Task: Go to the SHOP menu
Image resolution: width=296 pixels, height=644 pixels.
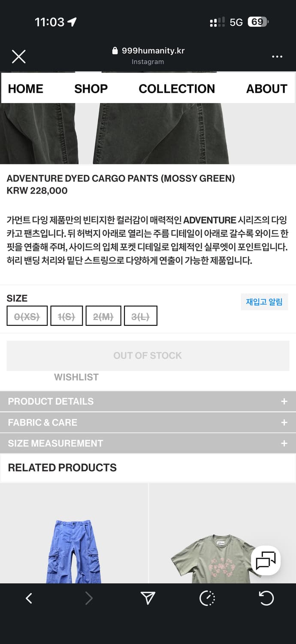Action: tap(91, 89)
